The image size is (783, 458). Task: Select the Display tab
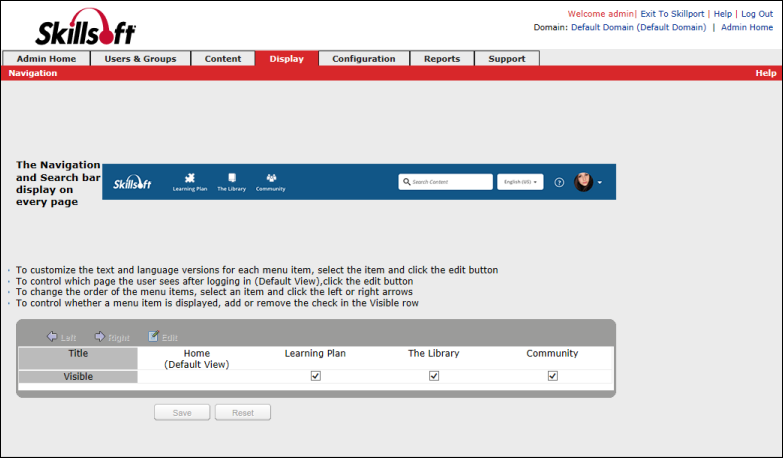tap(287, 58)
